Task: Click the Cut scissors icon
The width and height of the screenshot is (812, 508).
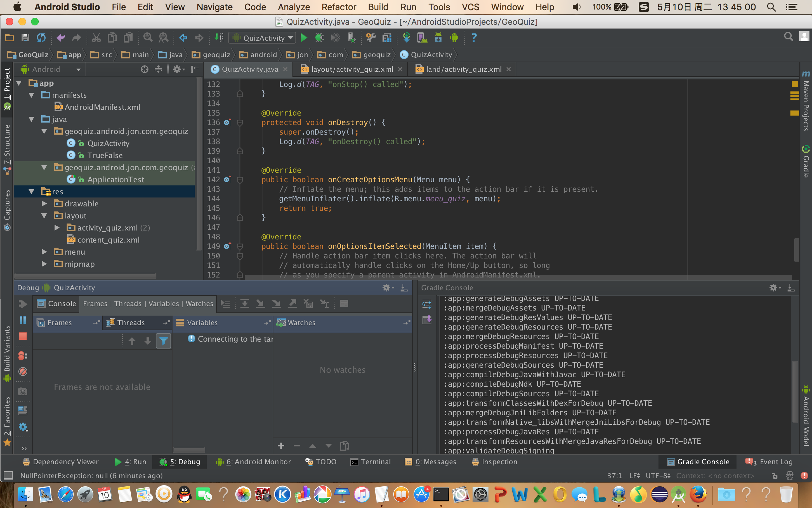Action: pyautogui.click(x=96, y=38)
